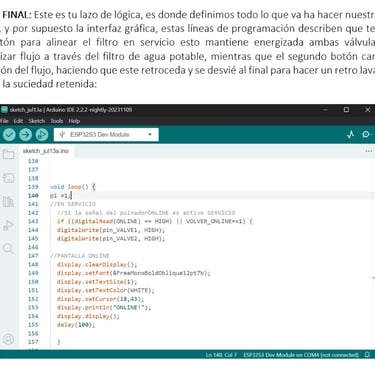Screen dimensions: 375x366
Task: Click display.setTextColor(WHITE) line
Action: pyautogui.click(x=106, y=291)
